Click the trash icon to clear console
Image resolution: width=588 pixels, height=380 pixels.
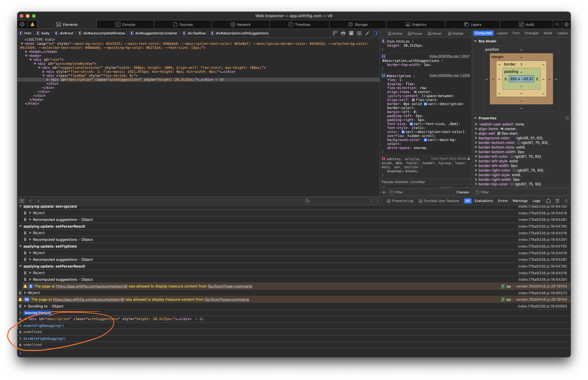tap(557, 201)
